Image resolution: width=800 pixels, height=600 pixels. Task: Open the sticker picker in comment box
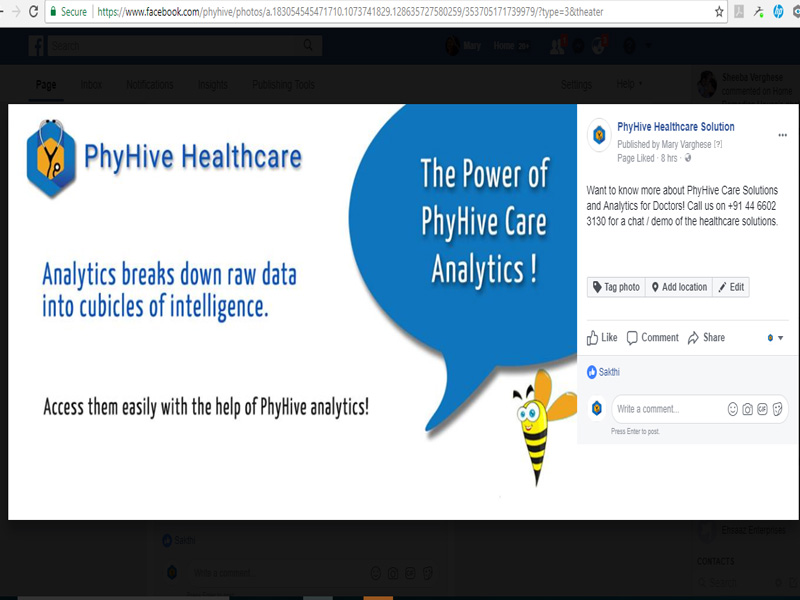click(777, 409)
